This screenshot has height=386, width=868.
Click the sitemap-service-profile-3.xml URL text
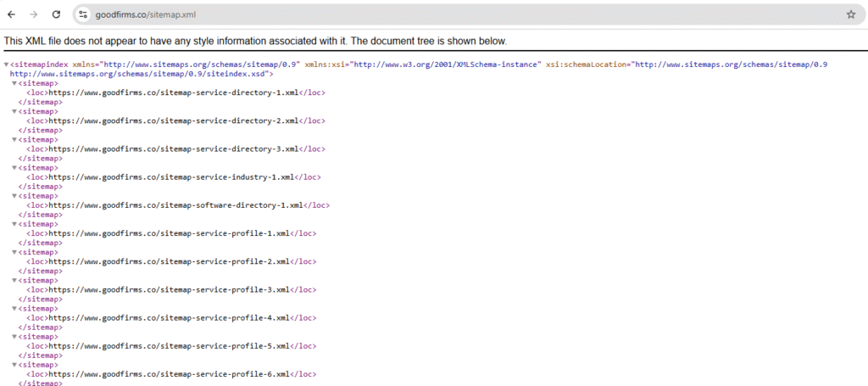pos(170,289)
